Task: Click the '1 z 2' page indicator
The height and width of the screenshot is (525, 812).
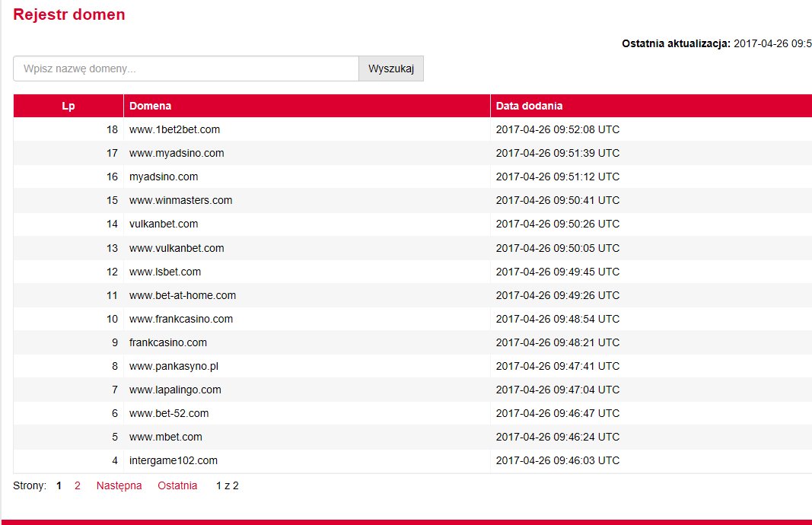Action: click(x=228, y=485)
